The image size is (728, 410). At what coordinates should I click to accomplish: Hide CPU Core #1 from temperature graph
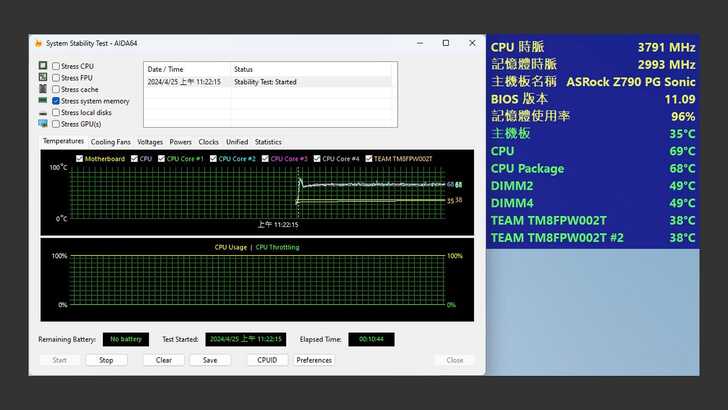click(161, 158)
